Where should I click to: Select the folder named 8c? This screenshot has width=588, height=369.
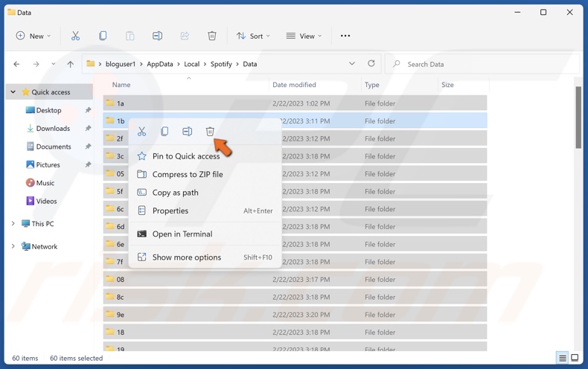[295, 297]
